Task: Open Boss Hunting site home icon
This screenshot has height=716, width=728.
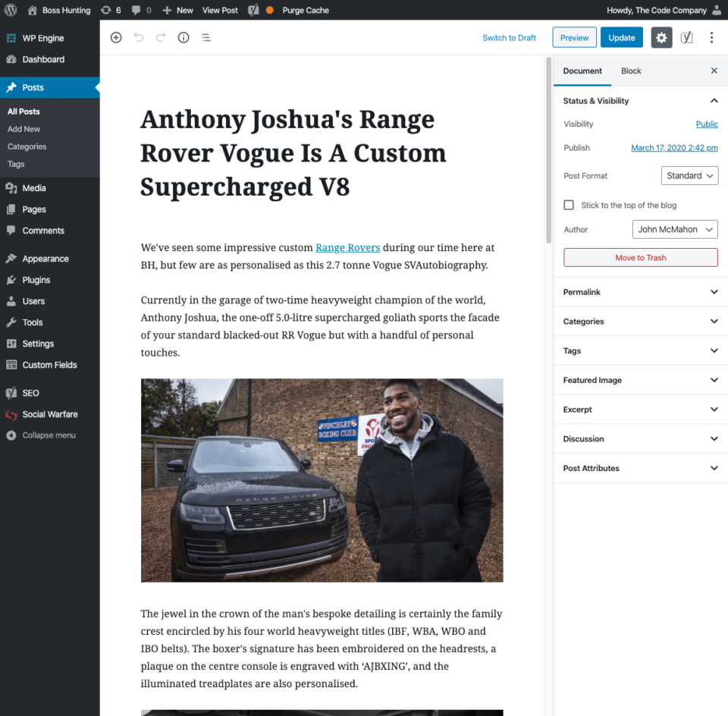Action: click(32, 10)
